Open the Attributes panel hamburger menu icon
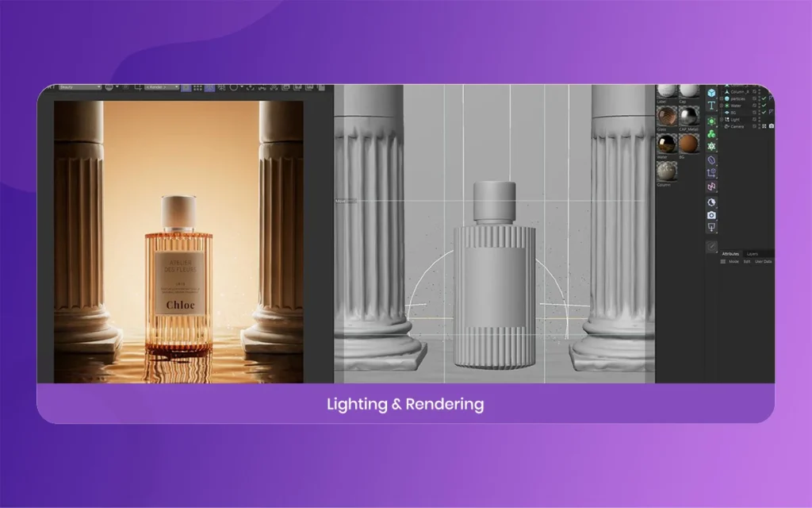Screen dimensions: 812x508 pyautogui.click(x=723, y=262)
